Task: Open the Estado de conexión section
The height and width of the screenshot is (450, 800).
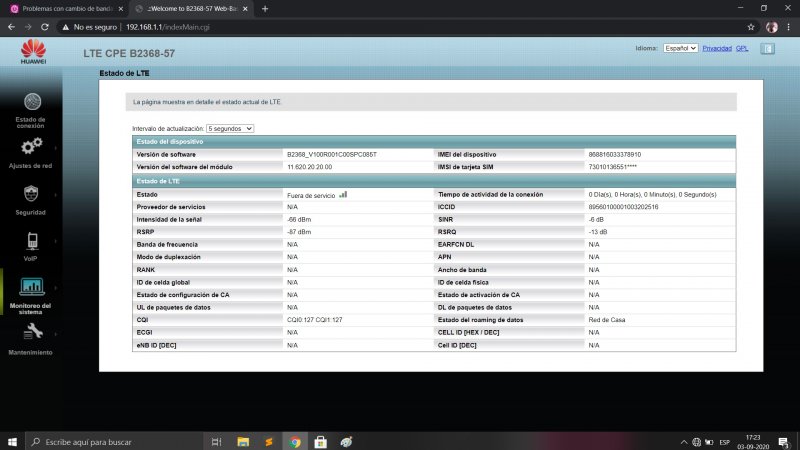Action: [x=32, y=110]
